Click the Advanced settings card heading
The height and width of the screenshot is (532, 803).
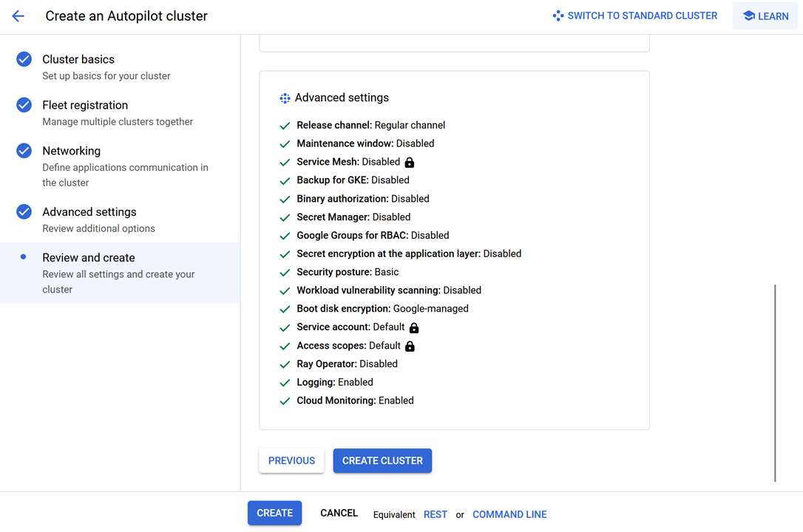[342, 98]
